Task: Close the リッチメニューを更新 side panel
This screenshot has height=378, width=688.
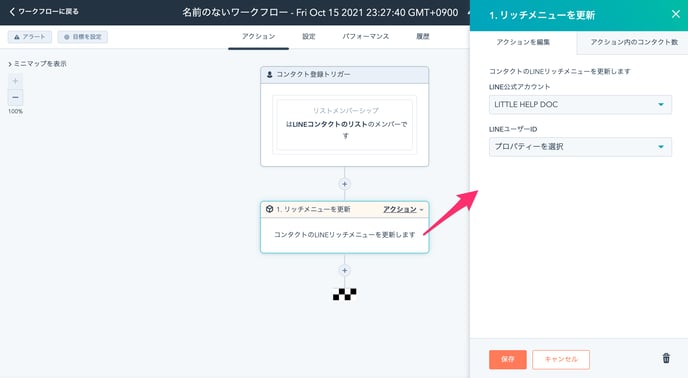Action: point(676,14)
